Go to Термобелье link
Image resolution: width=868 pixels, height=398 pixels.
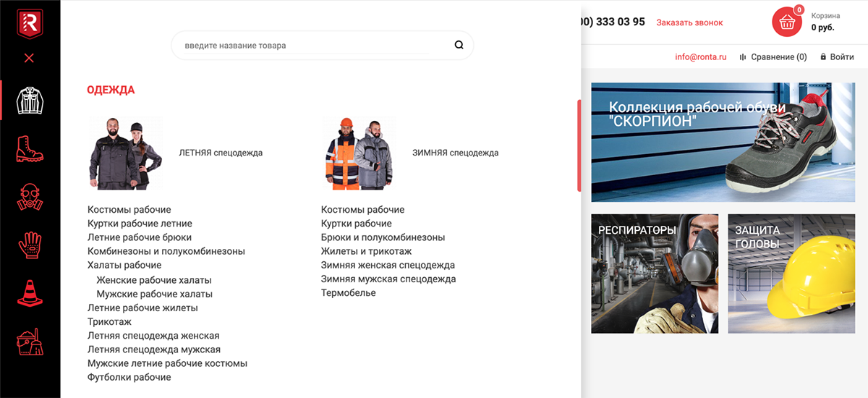coord(349,293)
